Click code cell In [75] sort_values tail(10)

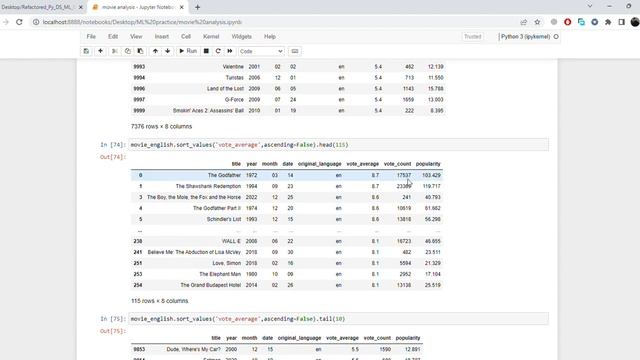(x=338, y=319)
